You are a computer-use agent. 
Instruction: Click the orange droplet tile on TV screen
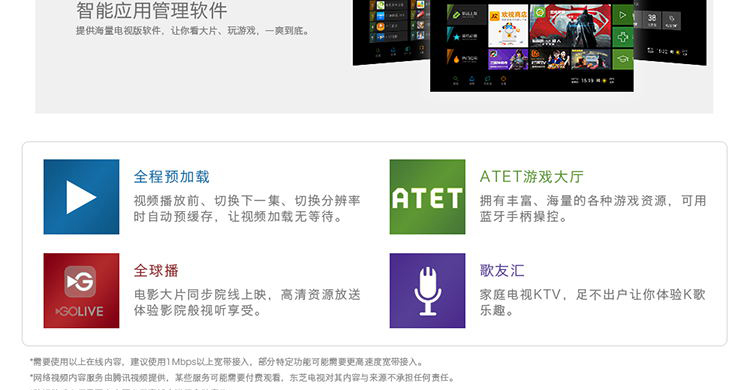467,59
